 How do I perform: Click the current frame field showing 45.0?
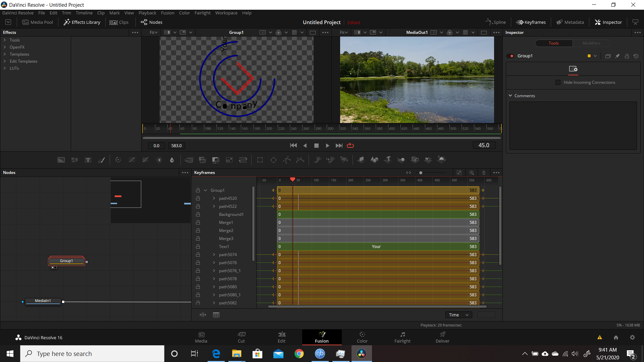(484, 145)
